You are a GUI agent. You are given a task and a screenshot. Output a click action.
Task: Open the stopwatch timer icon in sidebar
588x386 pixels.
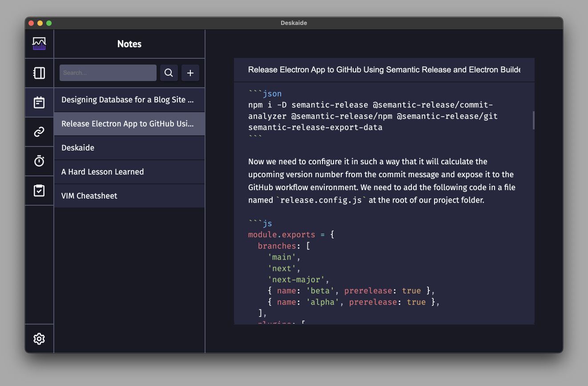(x=39, y=161)
